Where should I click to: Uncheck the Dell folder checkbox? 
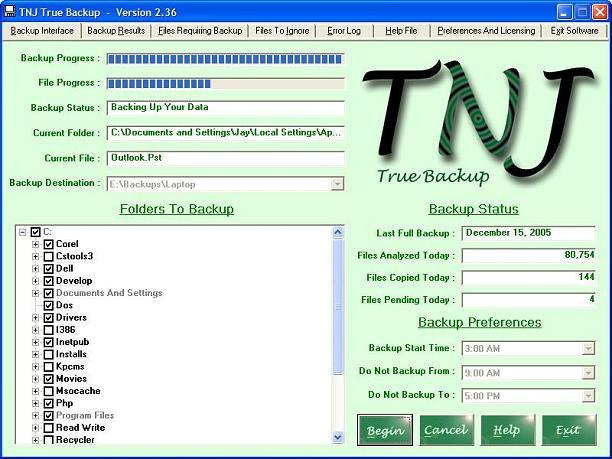click(48, 269)
